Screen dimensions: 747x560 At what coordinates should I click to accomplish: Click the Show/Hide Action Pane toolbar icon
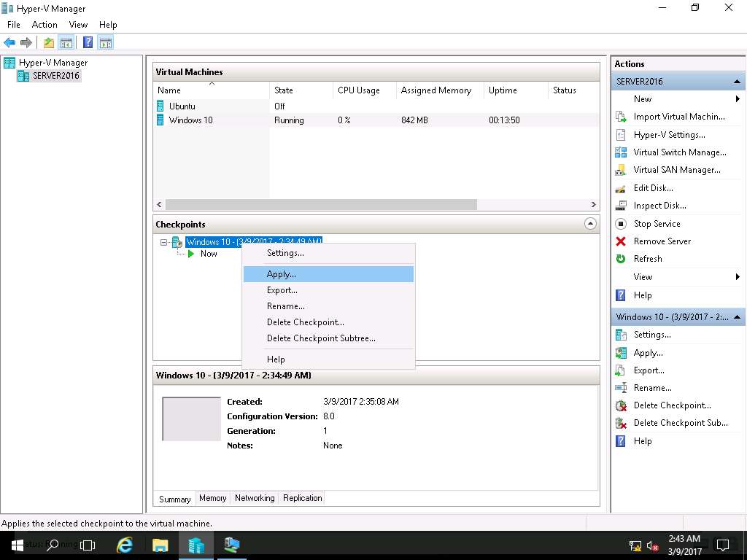(x=106, y=43)
